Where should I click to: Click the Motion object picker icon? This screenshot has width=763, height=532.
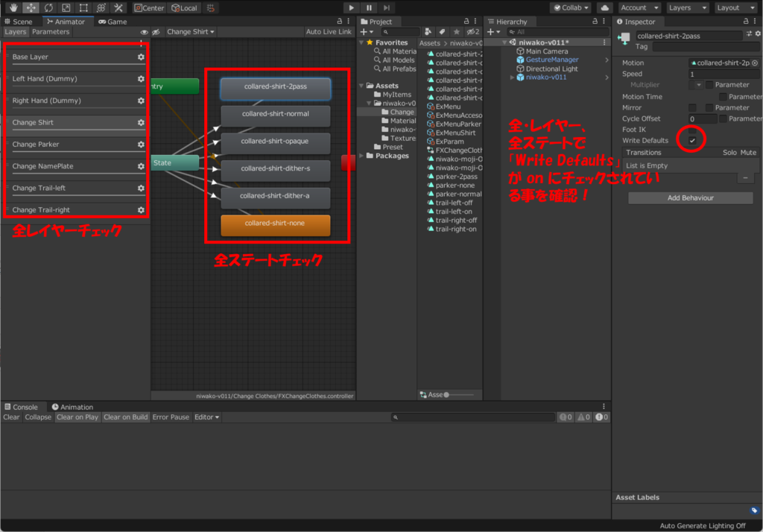[755, 63]
